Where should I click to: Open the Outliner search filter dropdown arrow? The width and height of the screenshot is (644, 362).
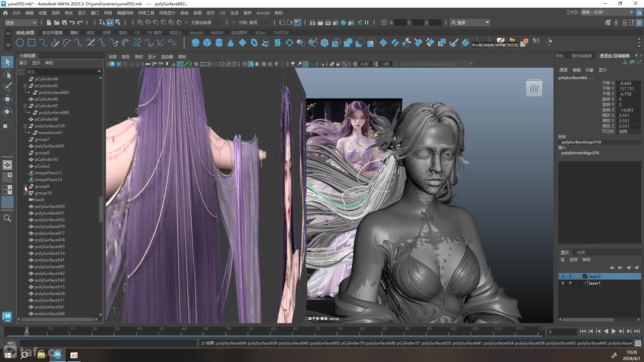pos(99,71)
